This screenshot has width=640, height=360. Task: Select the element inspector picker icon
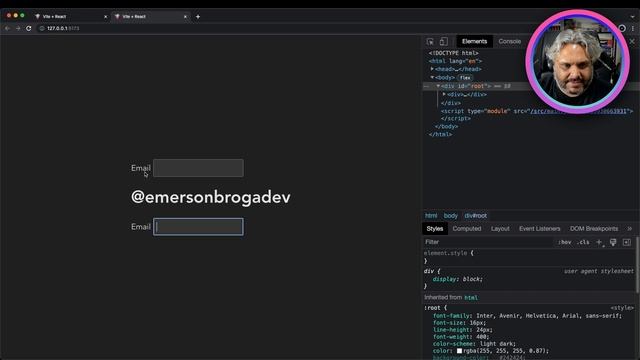pyautogui.click(x=430, y=42)
